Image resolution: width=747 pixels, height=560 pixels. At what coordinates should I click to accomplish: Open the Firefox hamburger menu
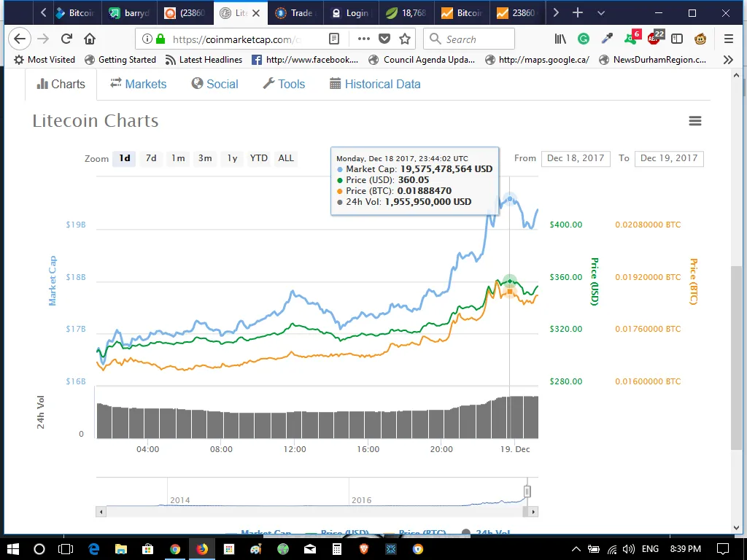pos(729,39)
